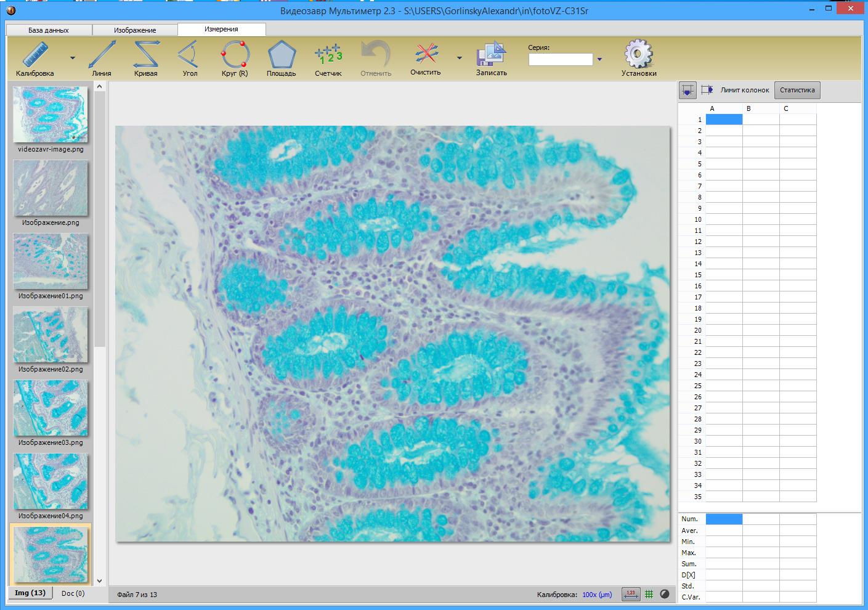
Task: Click the C.Var. statistics row label
Action: 691,597
